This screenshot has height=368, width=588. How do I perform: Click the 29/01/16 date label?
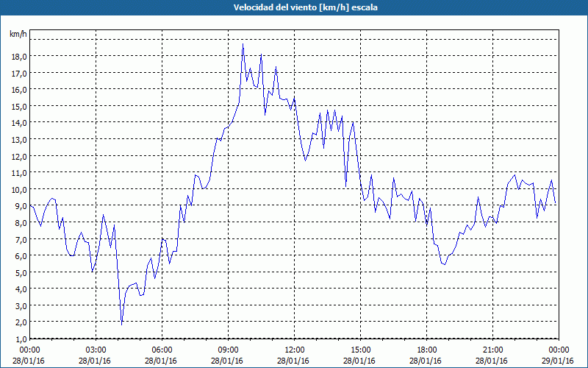[x=558, y=361]
